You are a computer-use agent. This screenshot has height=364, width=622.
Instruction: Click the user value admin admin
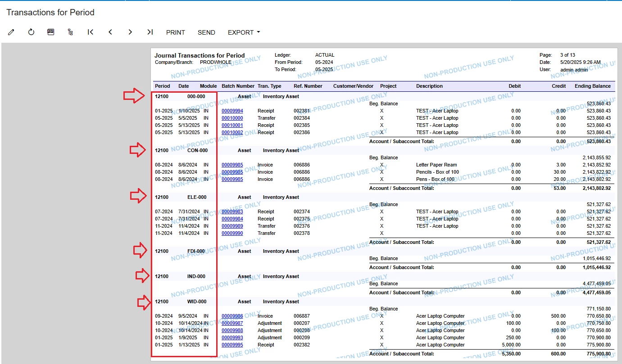coord(574,70)
